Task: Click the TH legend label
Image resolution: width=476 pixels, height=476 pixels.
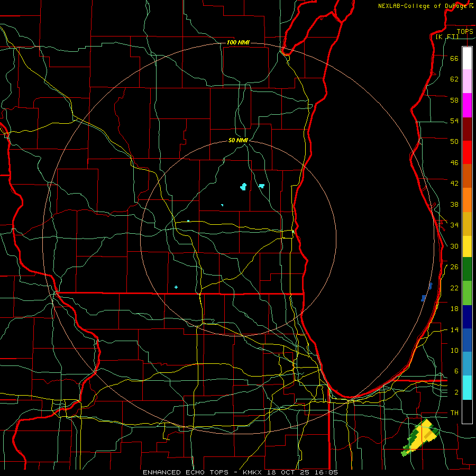Action: point(454,413)
